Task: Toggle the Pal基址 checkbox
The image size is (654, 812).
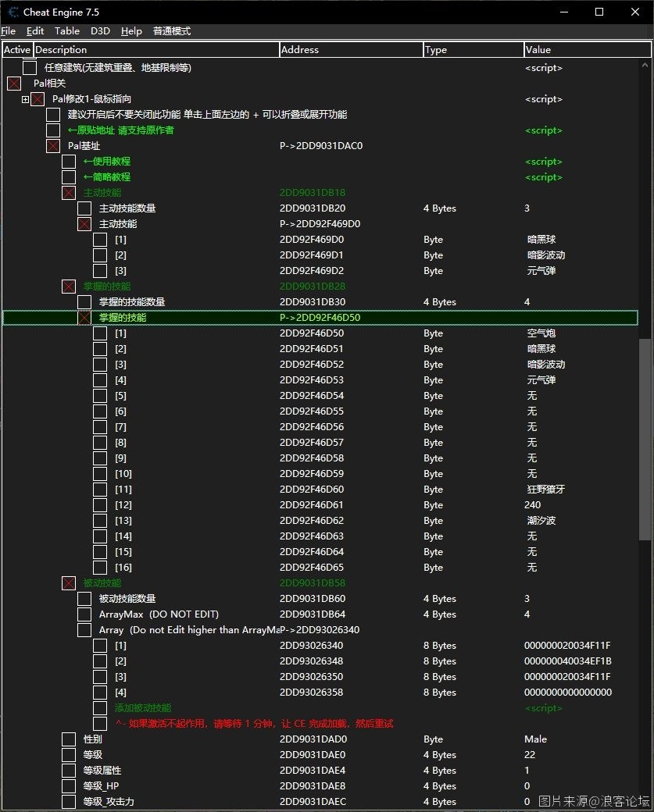Action: (53, 146)
